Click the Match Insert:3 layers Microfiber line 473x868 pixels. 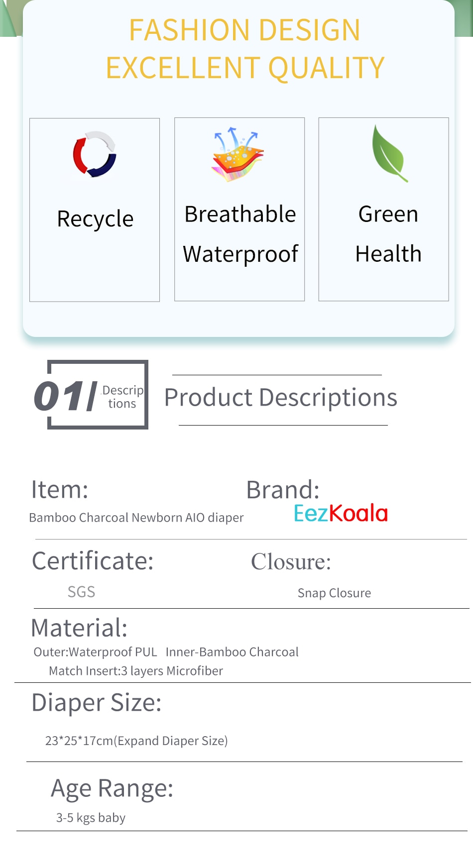(x=136, y=671)
